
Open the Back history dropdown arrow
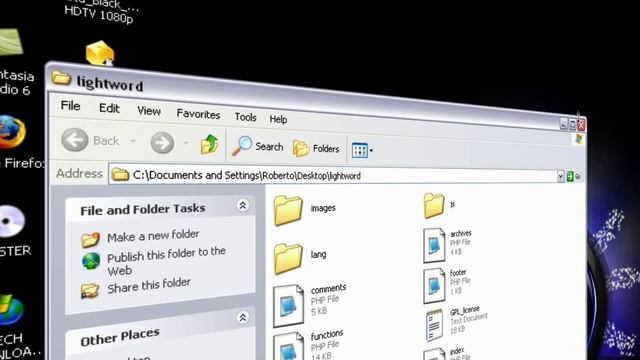(133, 141)
